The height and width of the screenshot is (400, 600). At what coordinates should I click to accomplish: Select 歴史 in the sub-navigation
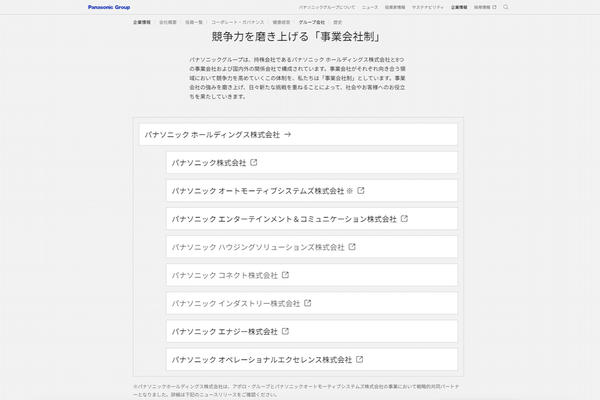(338, 22)
